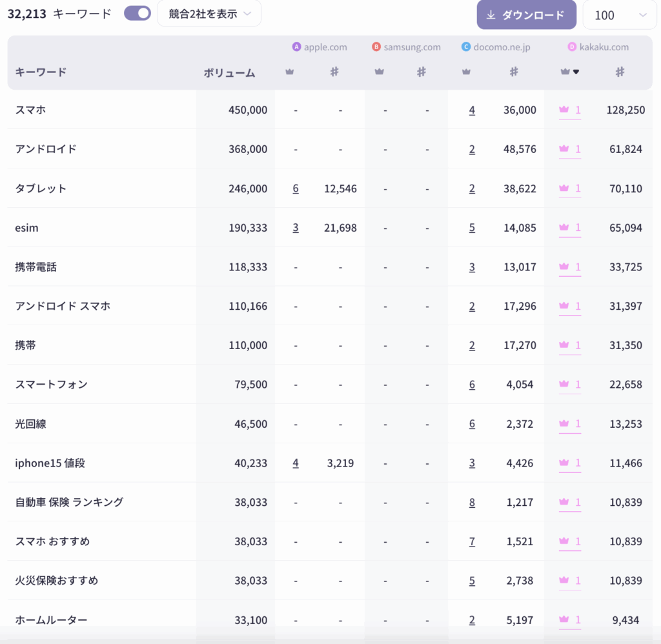
Task: Click hash icon under samsung.com column
Action: point(421,72)
